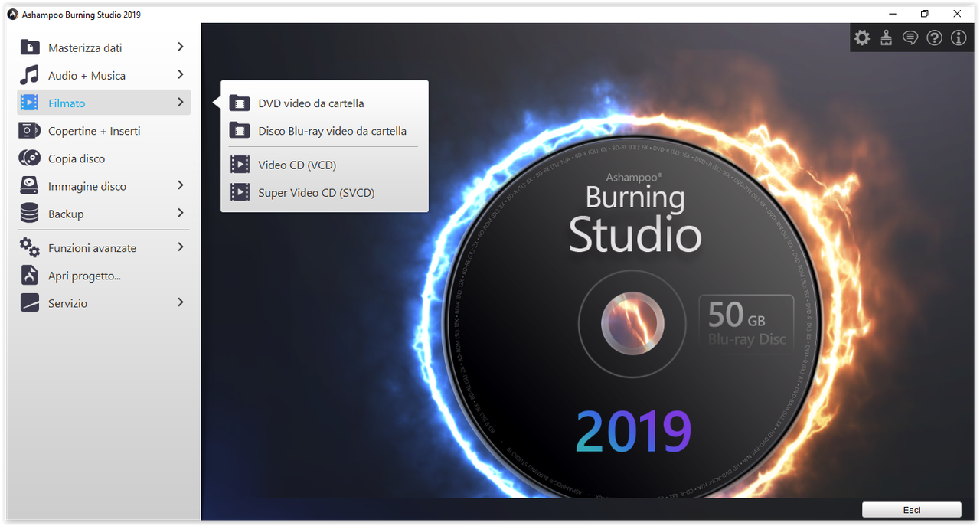This screenshot has width=980, height=526.
Task: Click the Audio + Musica note icon
Action: [29, 75]
